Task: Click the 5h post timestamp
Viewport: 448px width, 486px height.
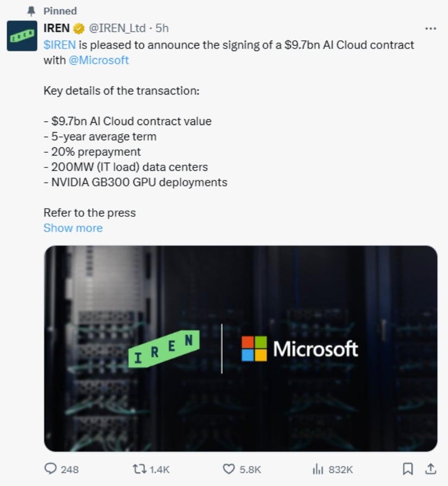Action: click(x=162, y=28)
